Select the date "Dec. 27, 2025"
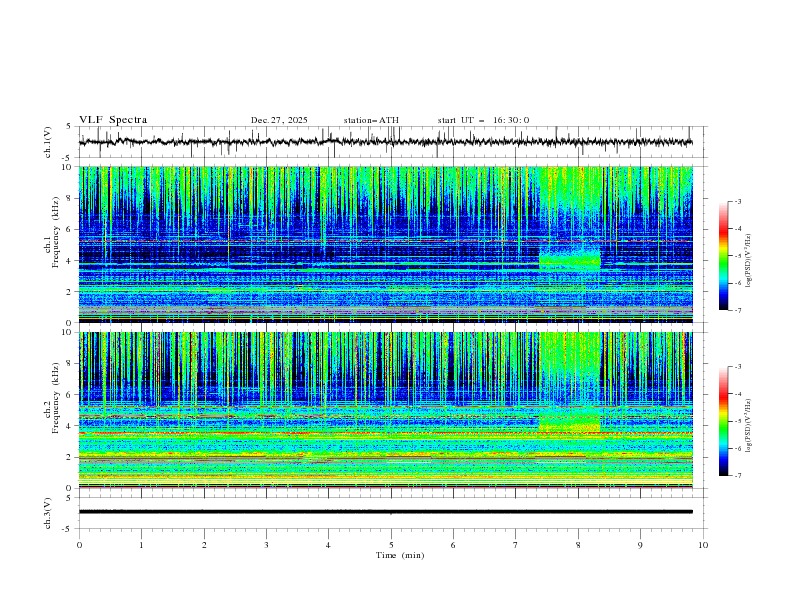The image size is (792, 612). coord(279,120)
